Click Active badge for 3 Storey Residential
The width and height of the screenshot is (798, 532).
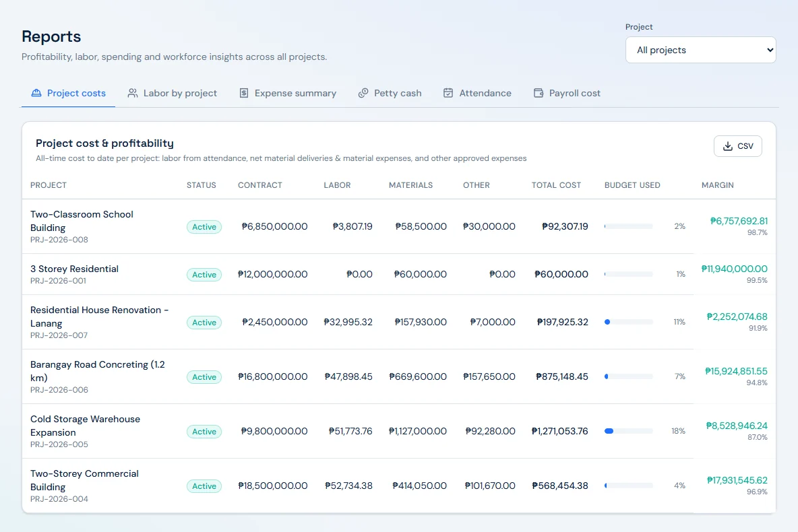[x=204, y=275]
